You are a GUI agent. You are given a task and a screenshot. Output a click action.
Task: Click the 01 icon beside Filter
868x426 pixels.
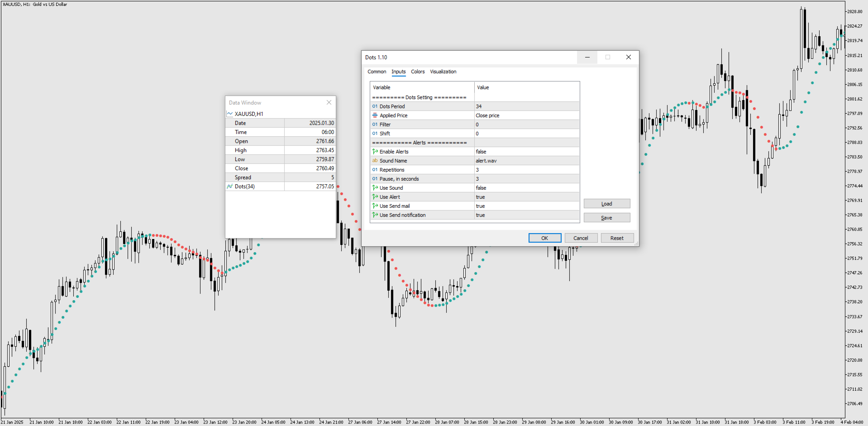(375, 124)
